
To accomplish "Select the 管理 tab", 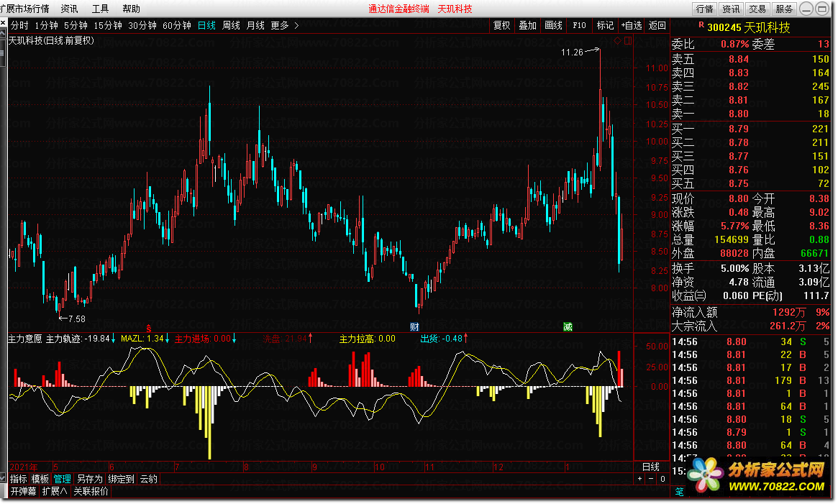I will point(62,479).
